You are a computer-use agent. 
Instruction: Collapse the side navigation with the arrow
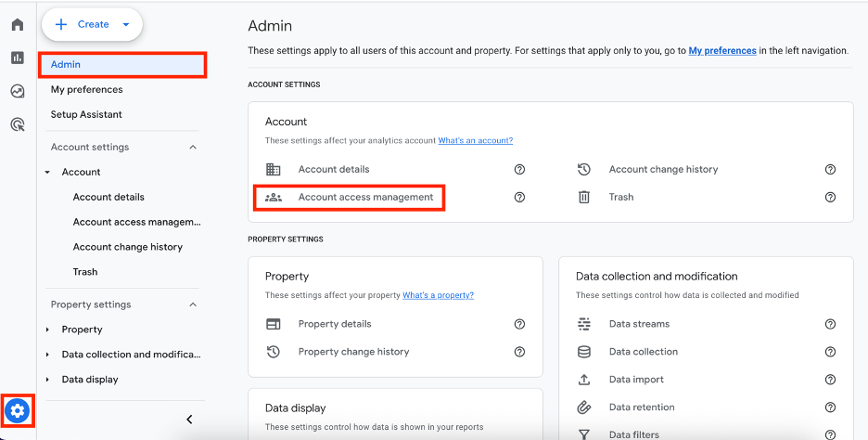[189, 420]
